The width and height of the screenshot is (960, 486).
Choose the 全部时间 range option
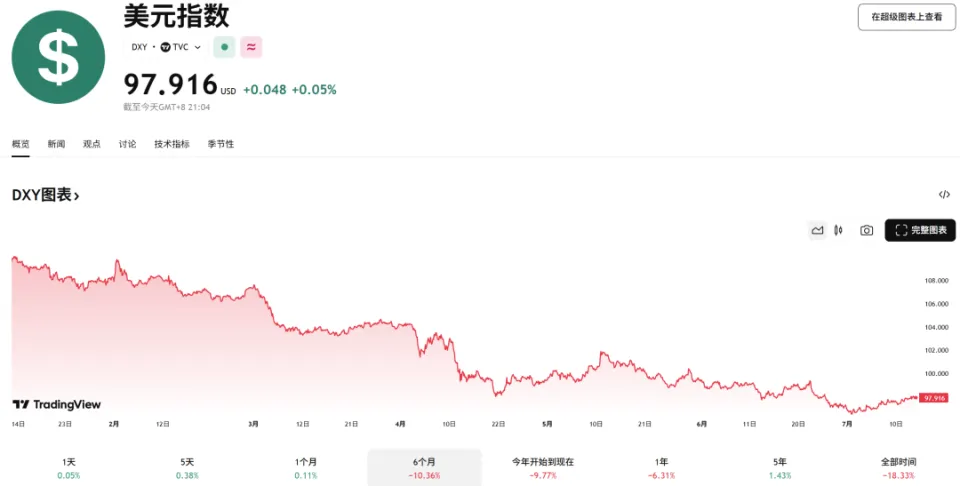pyautogui.click(x=898, y=467)
